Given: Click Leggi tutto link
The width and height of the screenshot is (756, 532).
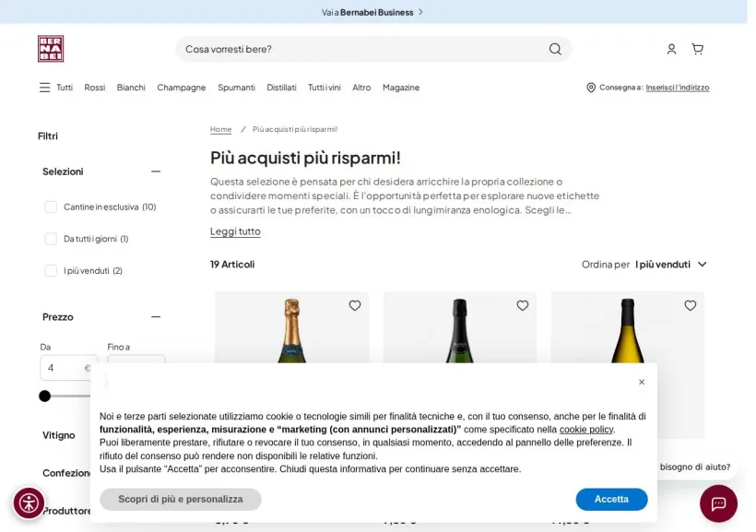Looking at the screenshot, I should click(235, 231).
